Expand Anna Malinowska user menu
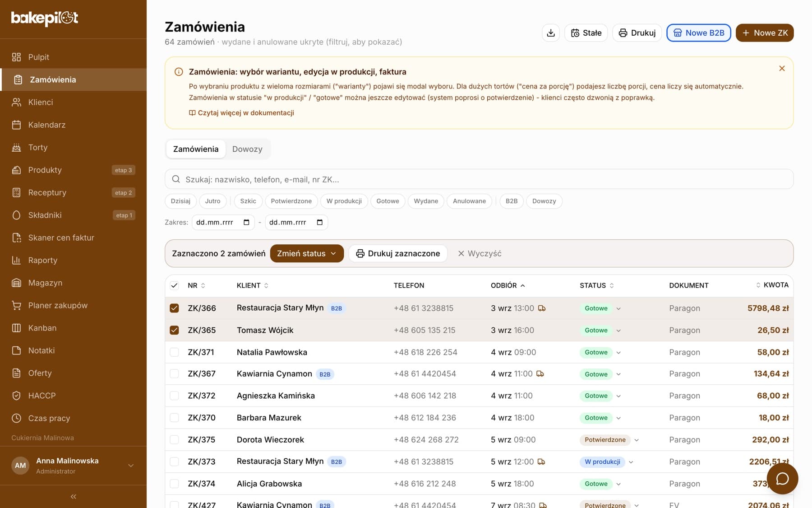This screenshot has width=812, height=508. [73, 466]
